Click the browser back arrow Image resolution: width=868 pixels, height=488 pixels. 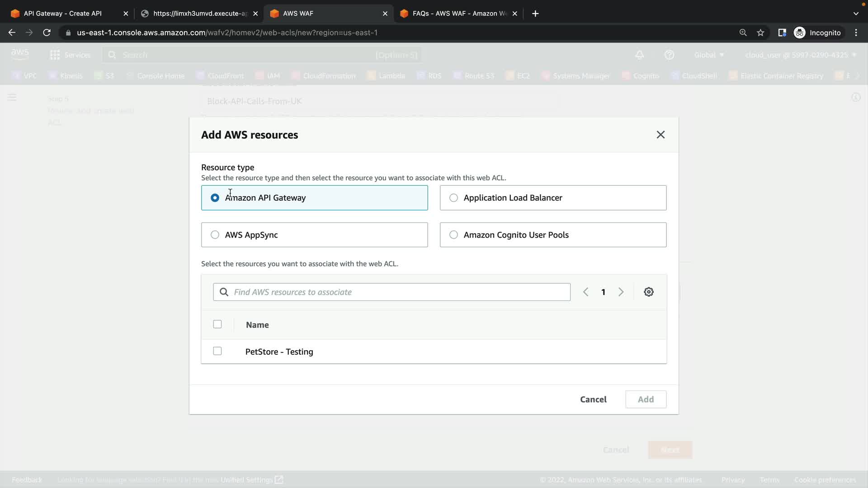point(12,33)
